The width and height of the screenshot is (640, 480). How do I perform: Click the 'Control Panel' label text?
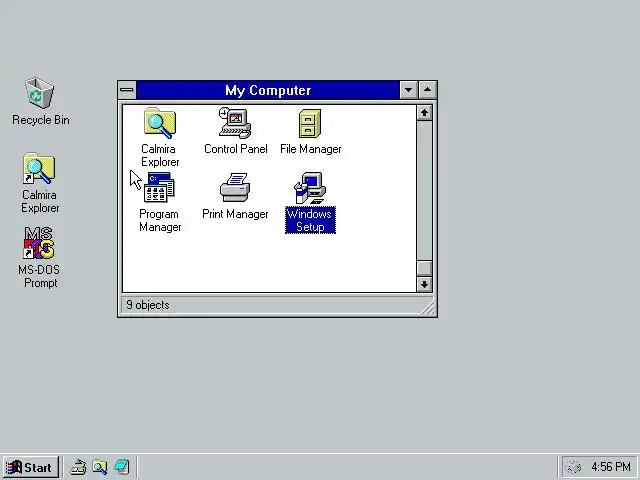pos(236,149)
